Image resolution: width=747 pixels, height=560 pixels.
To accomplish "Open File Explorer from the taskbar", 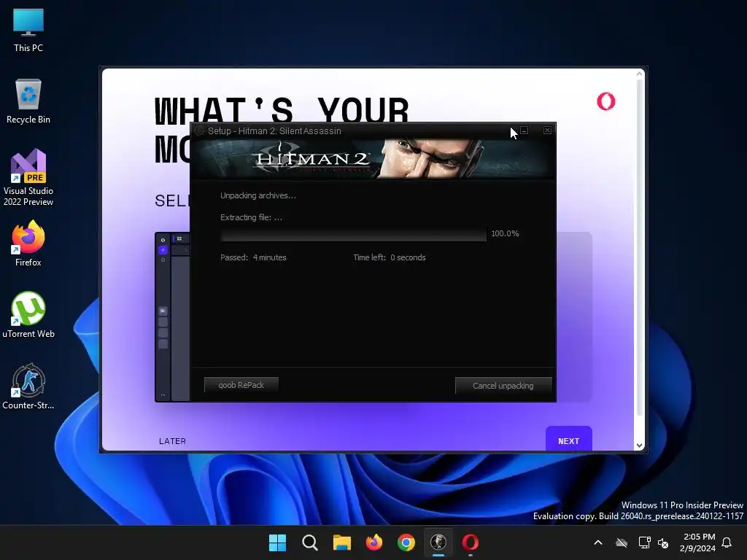I will (x=341, y=542).
